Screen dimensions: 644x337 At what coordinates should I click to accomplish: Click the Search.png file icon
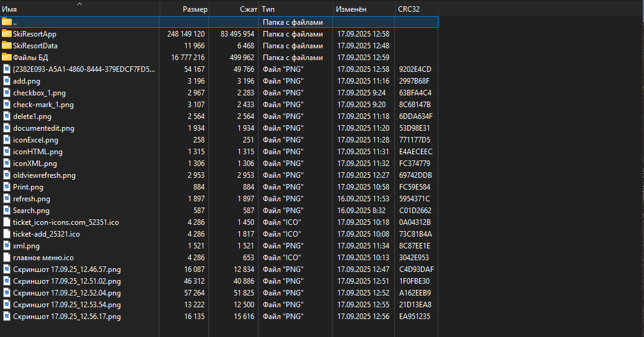7,210
